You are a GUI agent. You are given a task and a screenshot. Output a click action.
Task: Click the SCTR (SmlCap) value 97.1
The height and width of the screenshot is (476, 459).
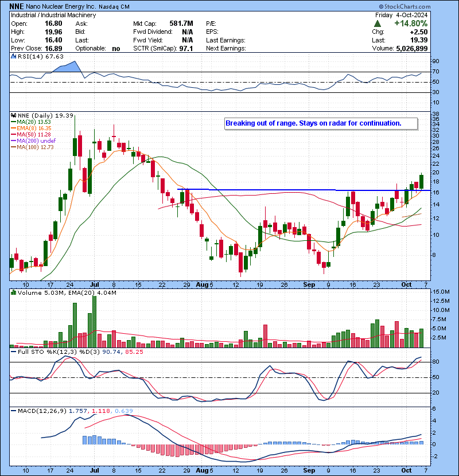[x=186, y=48]
